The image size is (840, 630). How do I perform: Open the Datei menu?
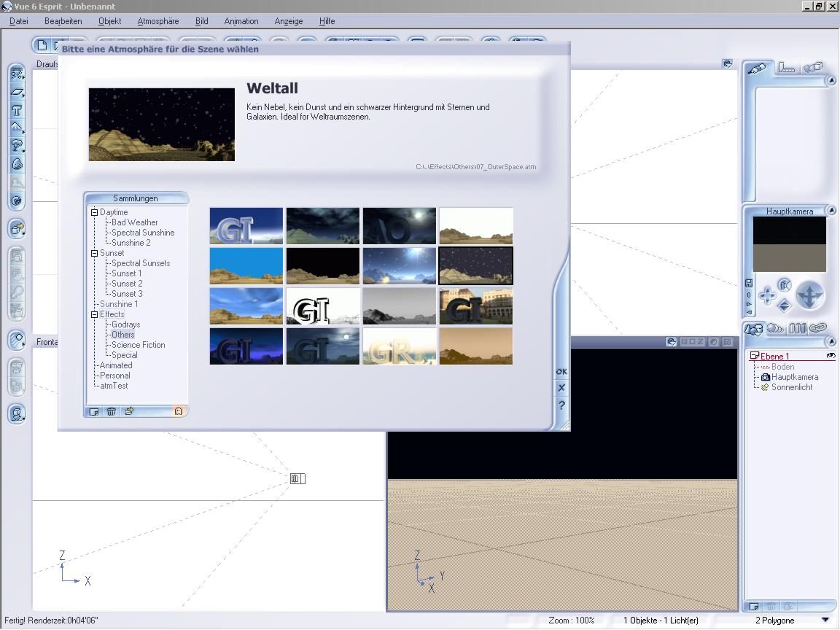[19, 21]
